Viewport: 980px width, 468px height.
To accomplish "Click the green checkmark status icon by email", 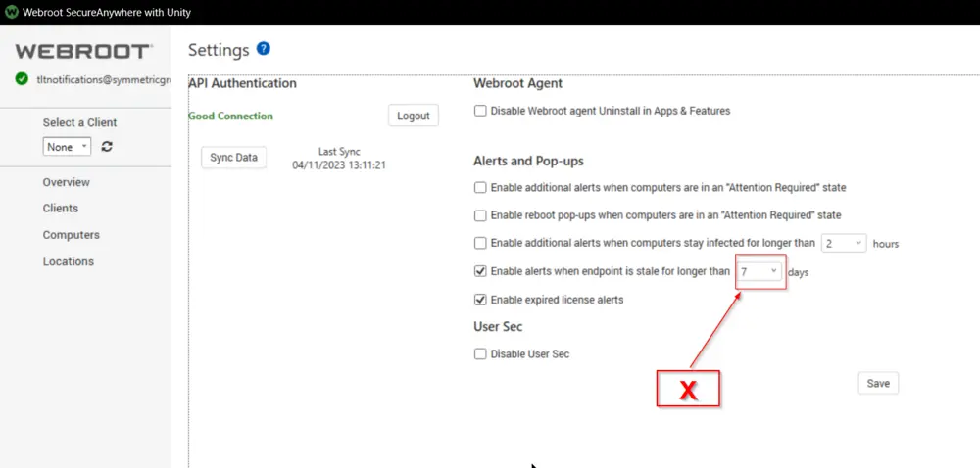I will [22, 79].
